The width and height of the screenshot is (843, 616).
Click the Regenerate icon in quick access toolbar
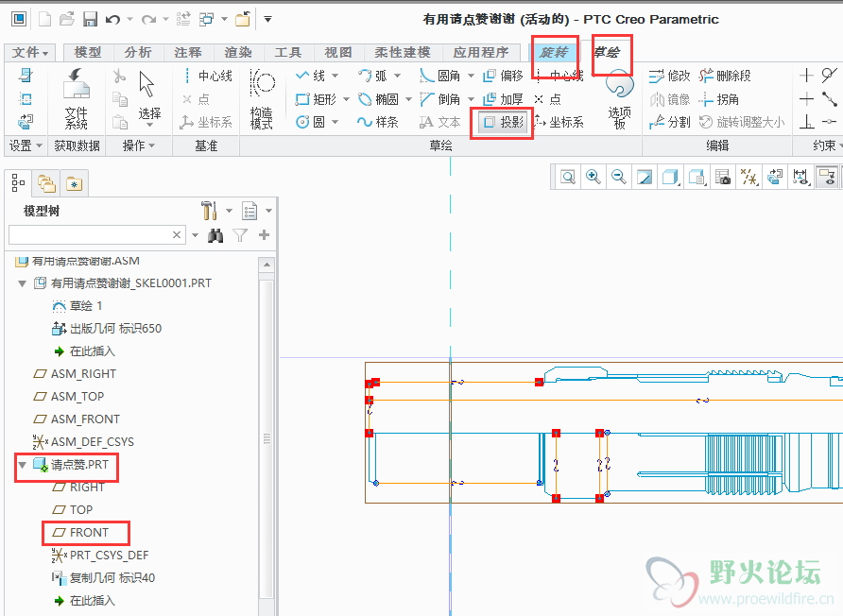pos(183,20)
